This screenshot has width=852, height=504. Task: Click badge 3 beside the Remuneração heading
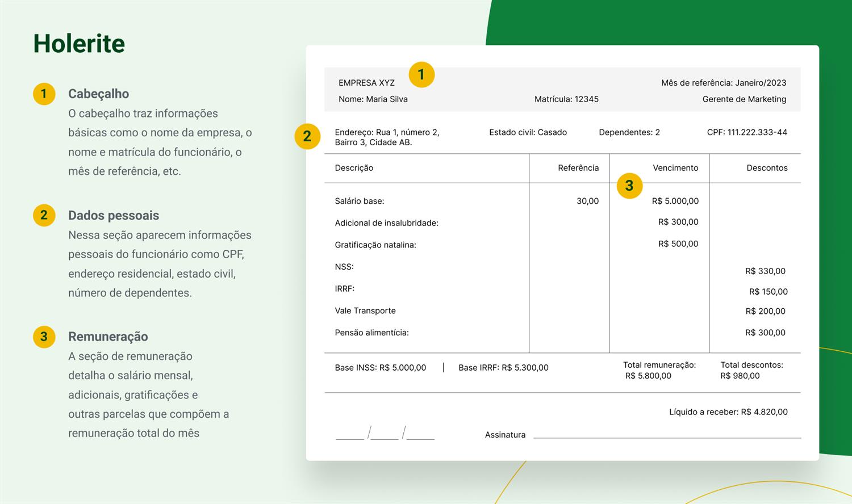coord(44,337)
